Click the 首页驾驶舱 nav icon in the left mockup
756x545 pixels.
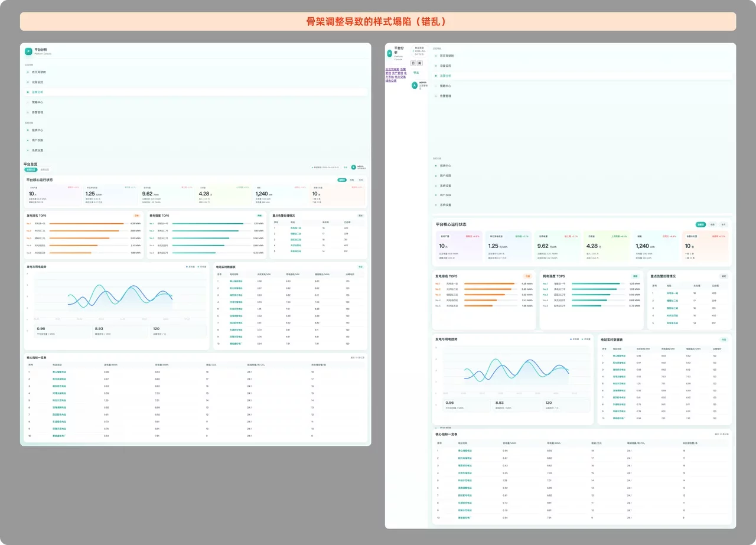(27, 72)
